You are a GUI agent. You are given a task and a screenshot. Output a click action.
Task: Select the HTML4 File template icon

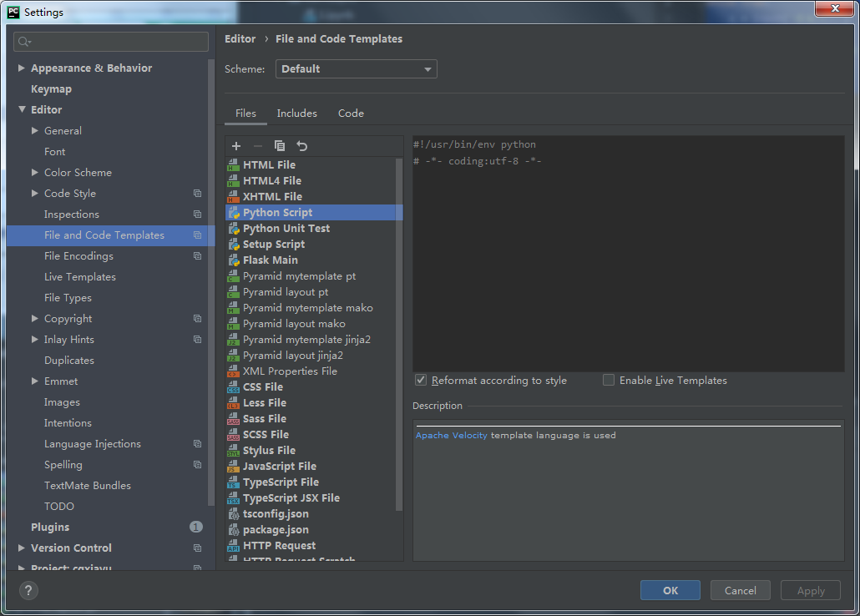click(x=234, y=180)
